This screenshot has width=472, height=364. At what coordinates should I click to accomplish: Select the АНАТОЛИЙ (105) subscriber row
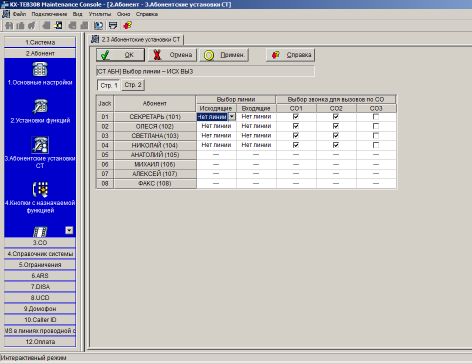(246, 155)
